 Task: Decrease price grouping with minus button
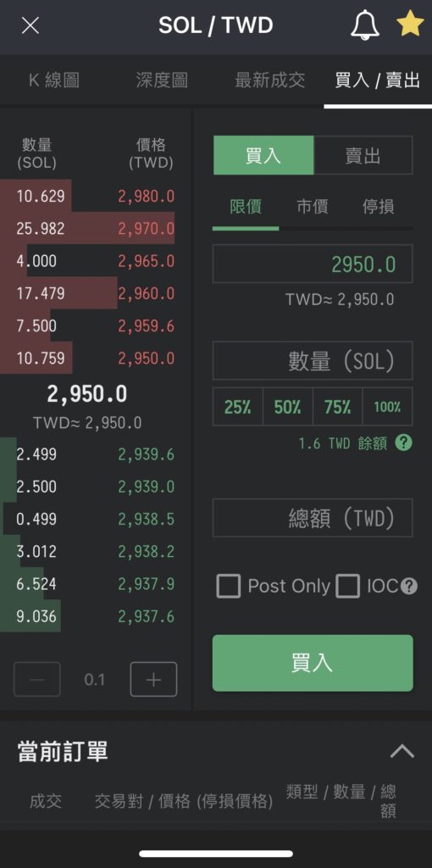pyautogui.click(x=37, y=679)
